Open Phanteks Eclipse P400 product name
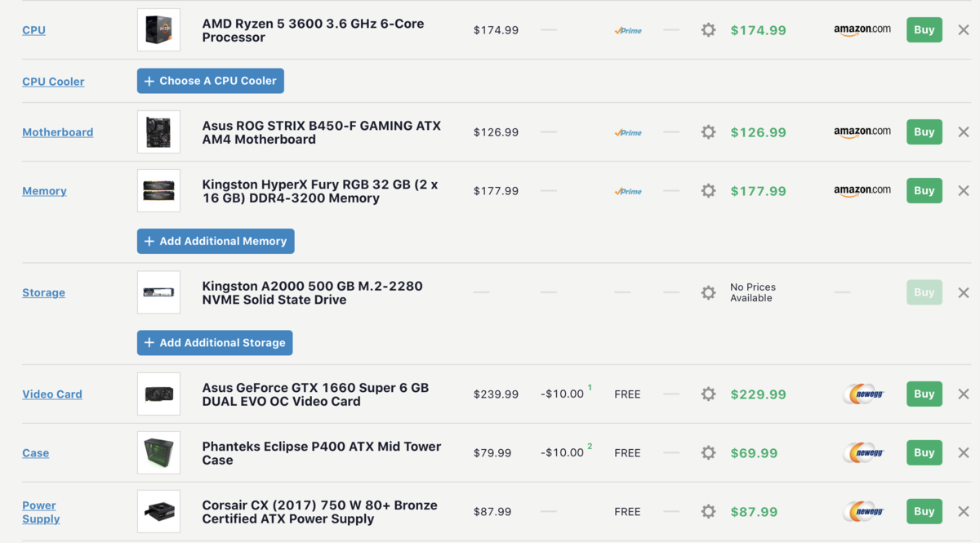980x543 pixels. 322,453
